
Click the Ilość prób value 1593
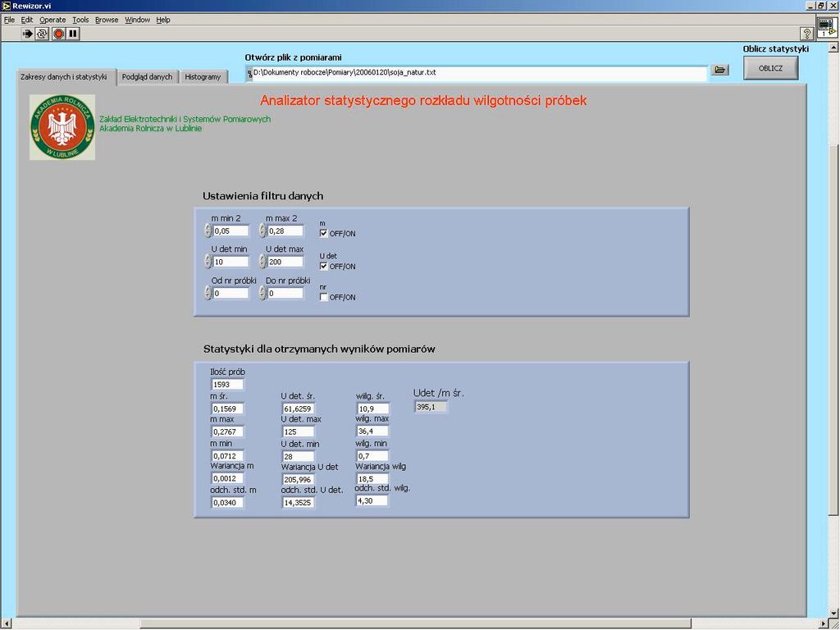228,385
